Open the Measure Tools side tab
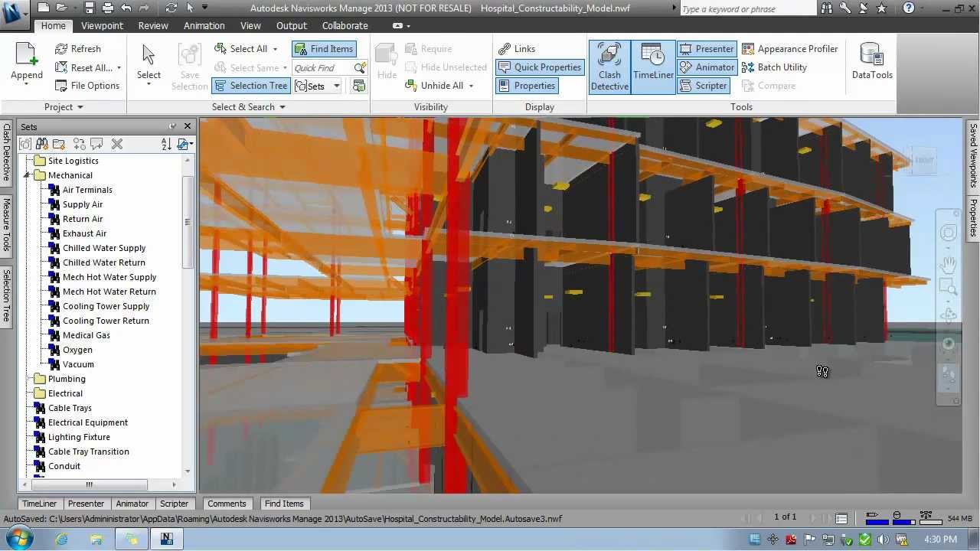Viewport: 980px width, 551px height. [x=6, y=226]
